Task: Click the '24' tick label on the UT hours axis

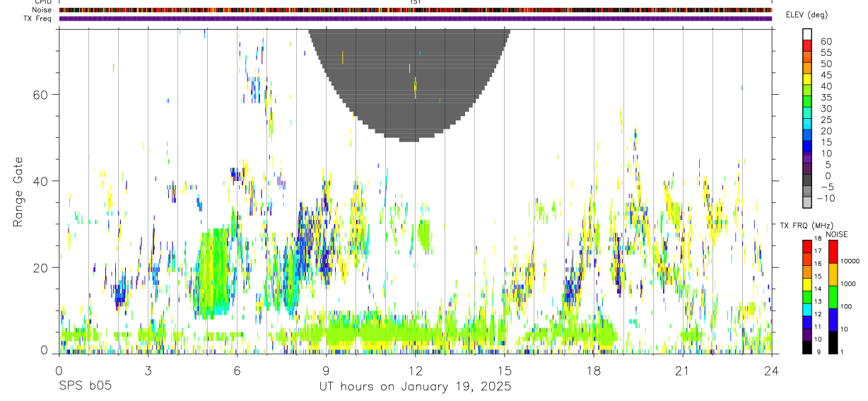Action: click(771, 371)
